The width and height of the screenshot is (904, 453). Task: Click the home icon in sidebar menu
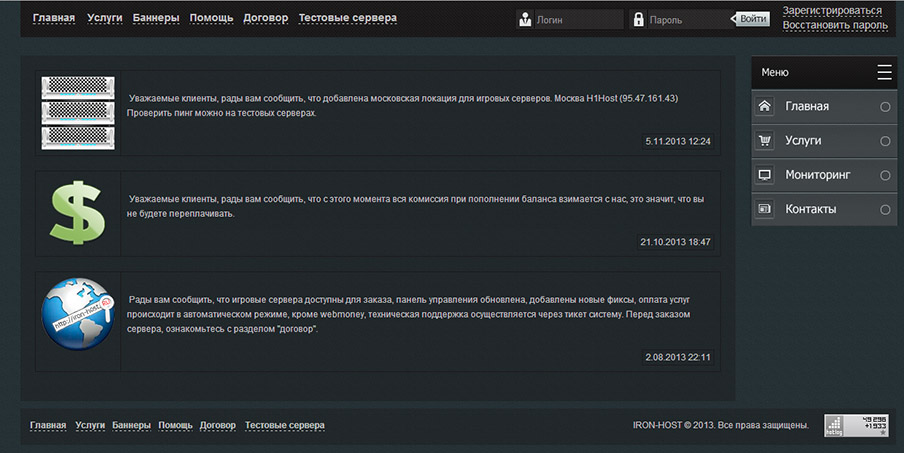(x=765, y=106)
